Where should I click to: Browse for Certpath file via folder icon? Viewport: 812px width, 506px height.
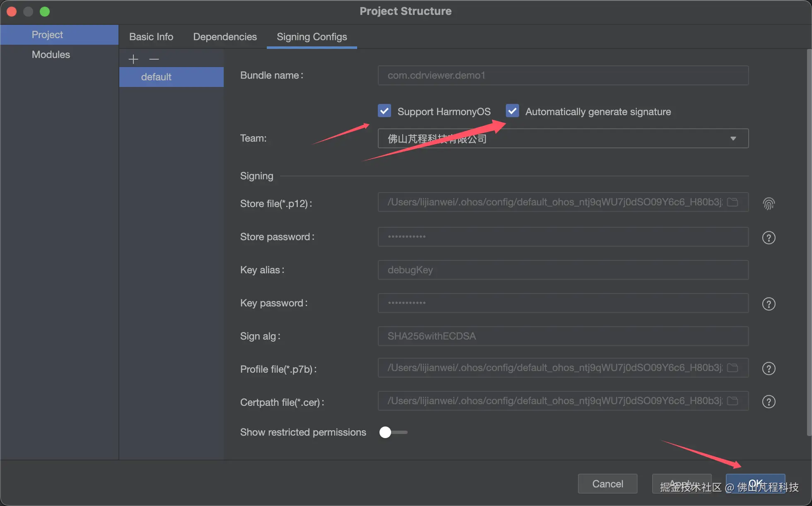tap(732, 401)
